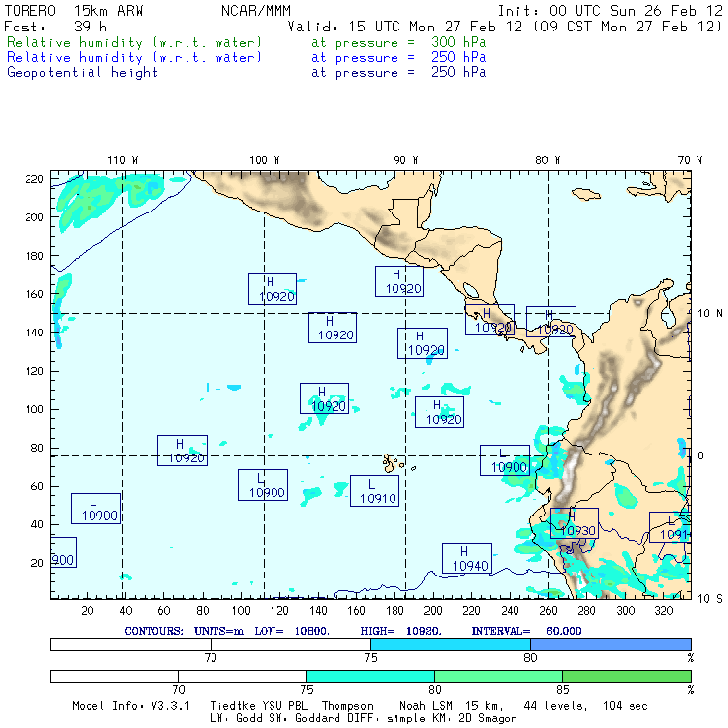This screenshot has width=728, height=728.
Task: Click the '320' x-axis grid label
Action: [664, 611]
